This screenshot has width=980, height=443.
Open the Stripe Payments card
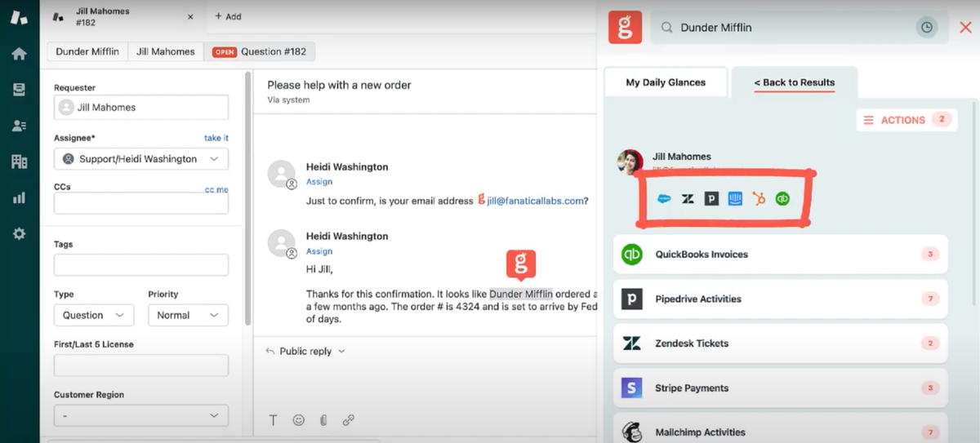click(x=780, y=388)
